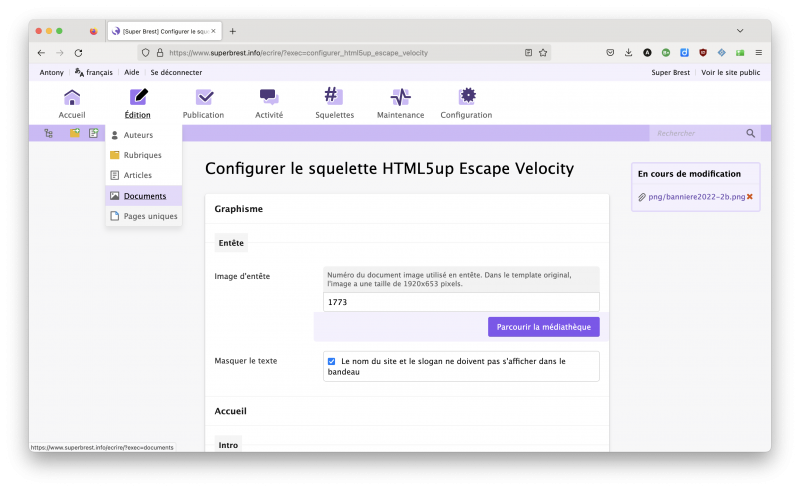Close the Super Brest tab
The image size is (800, 490).
[213, 31]
